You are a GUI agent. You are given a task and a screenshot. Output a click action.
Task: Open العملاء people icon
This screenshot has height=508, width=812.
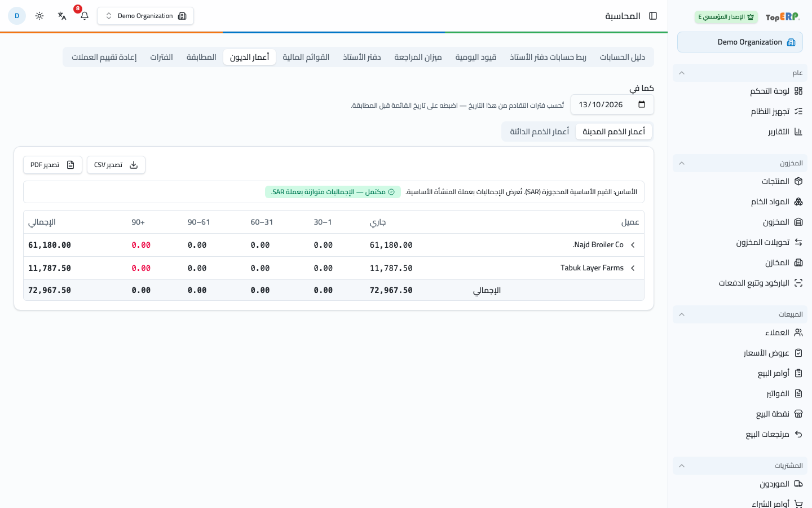coord(798,332)
